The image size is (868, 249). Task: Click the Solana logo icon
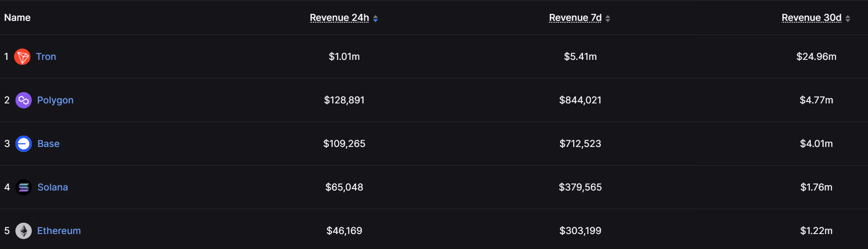click(x=24, y=187)
